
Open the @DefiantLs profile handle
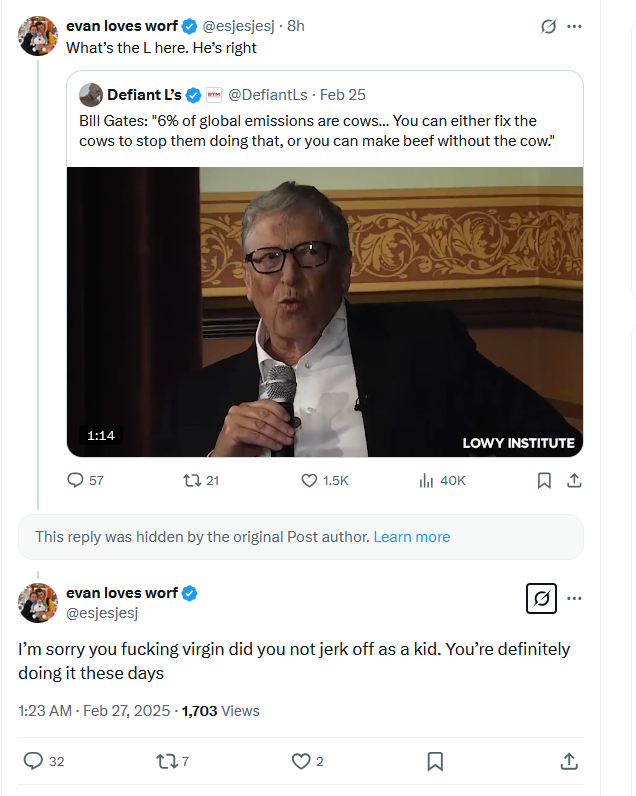pos(268,95)
